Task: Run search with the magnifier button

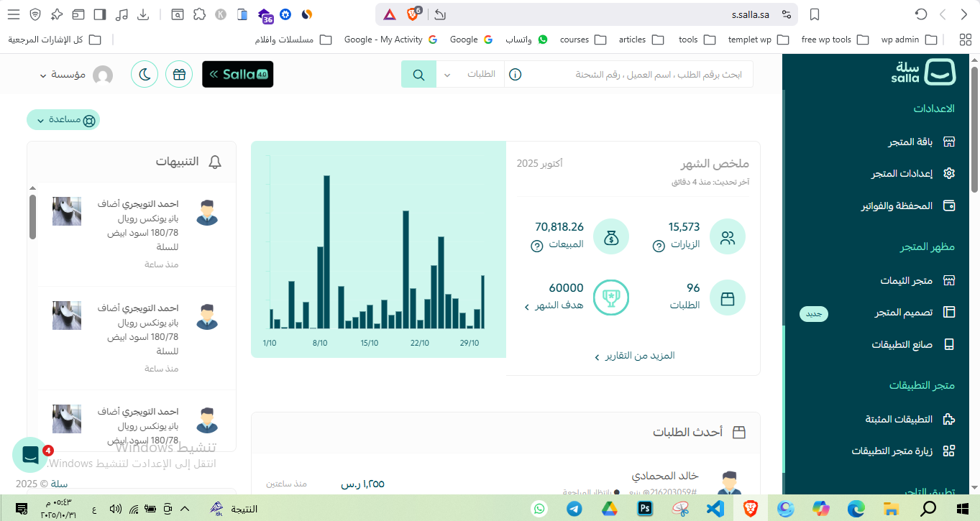Action: point(418,74)
